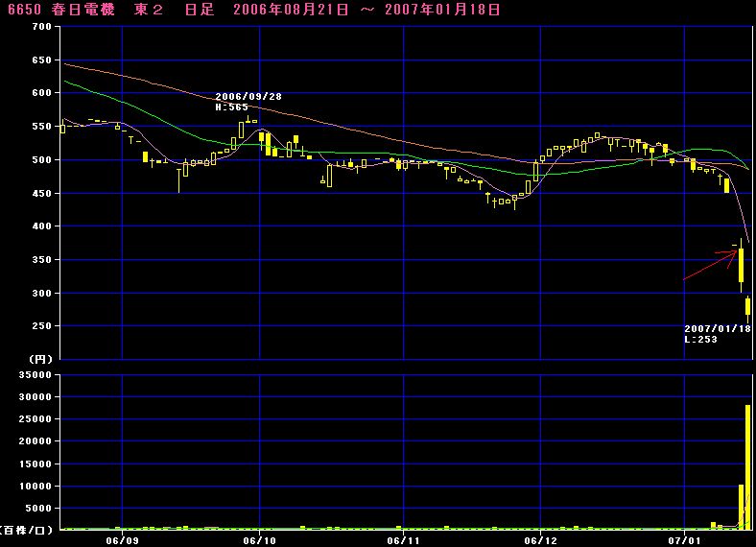
Task: Click the 350 price axis label
Action: (42, 259)
